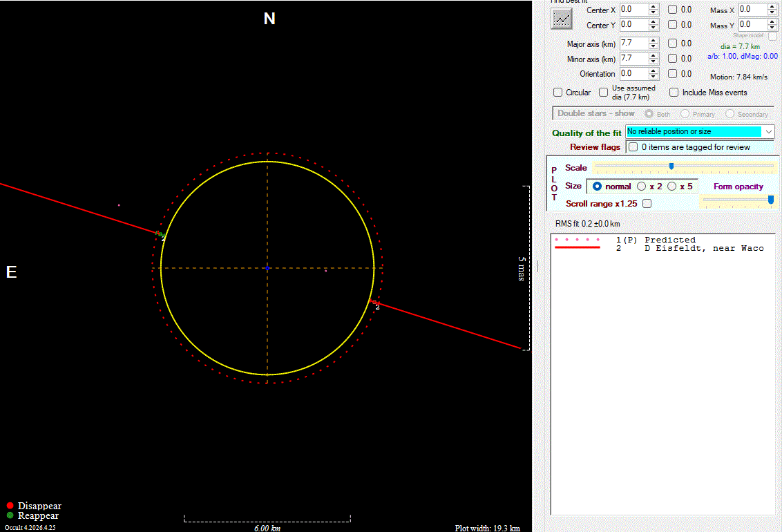Increase Major axis with the up arrow

click(x=654, y=40)
